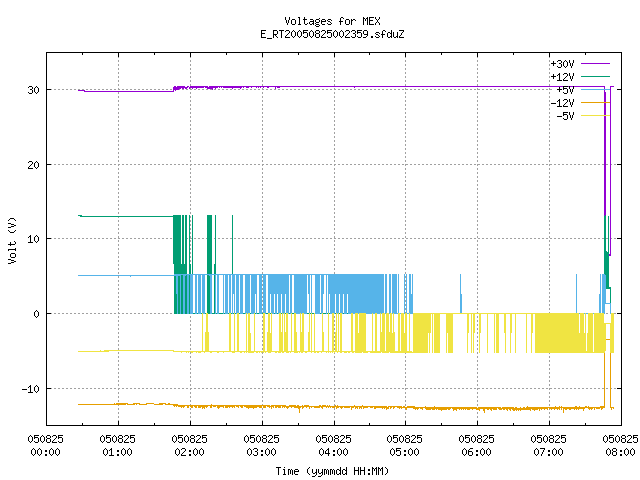The height and width of the screenshot is (480, 640).
Task: Click the 20 value on the y-axis
Action: [33, 165]
